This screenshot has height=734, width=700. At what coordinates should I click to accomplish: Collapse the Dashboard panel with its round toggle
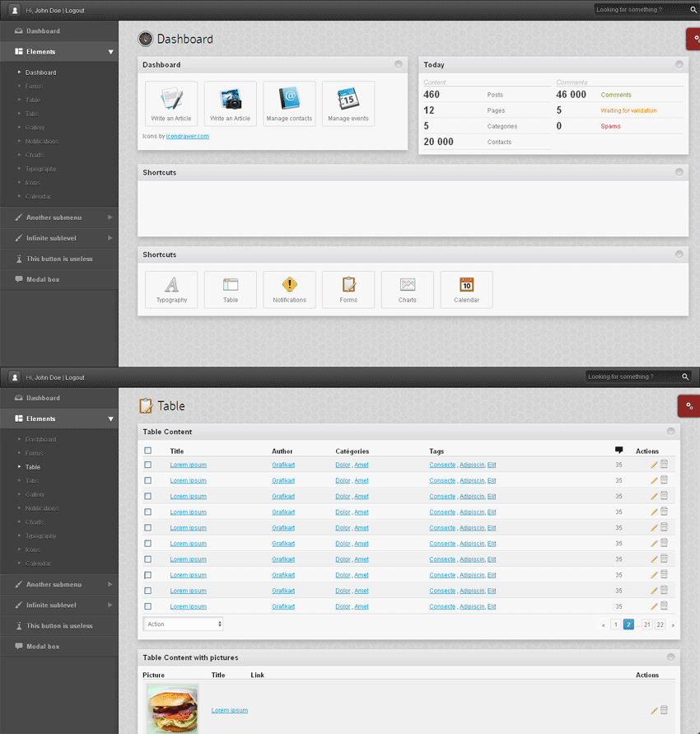pos(399,64)
